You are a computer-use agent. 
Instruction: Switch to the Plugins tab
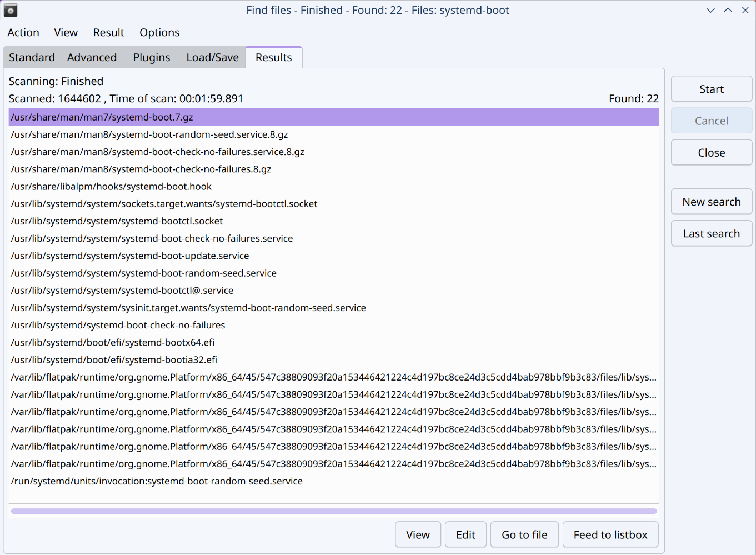point(152,58)
